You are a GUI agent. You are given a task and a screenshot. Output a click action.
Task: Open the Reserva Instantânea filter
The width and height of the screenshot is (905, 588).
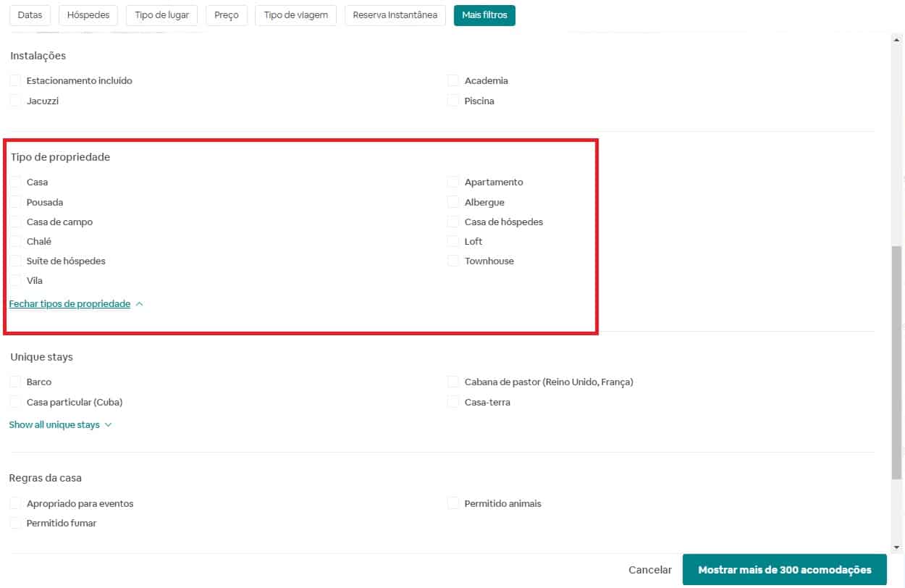pyautogui.click(x=395, y=15)
